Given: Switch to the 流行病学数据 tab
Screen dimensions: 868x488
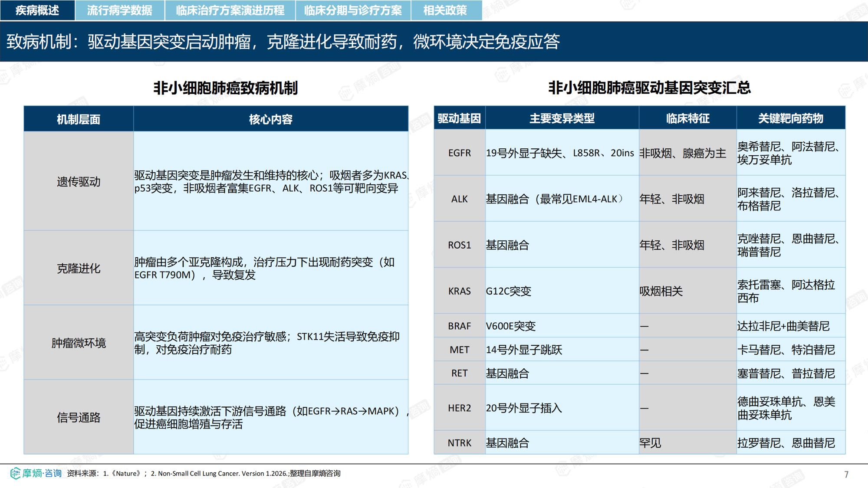Looking at the screenshot, I should pyautogui.click(x=120, y=10).
